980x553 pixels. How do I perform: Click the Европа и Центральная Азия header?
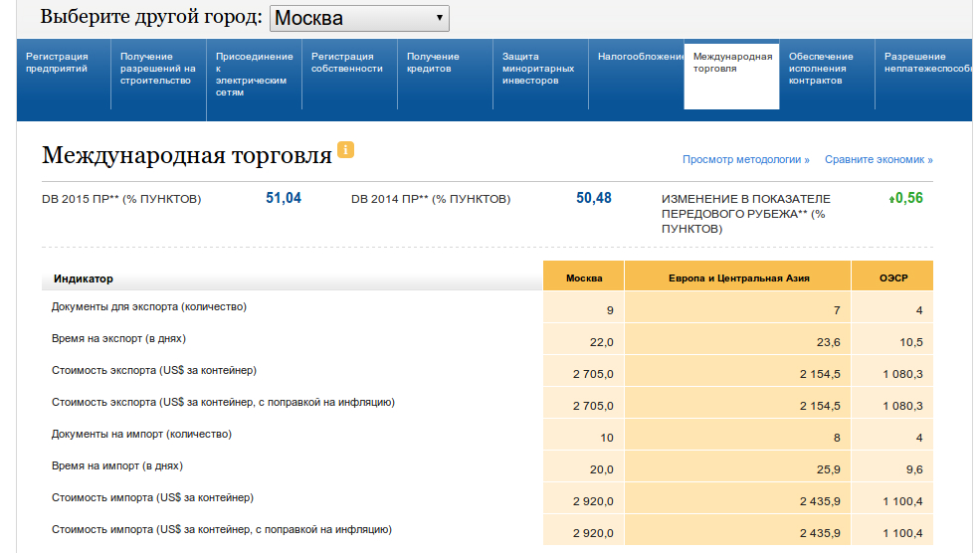coord(738,276)
